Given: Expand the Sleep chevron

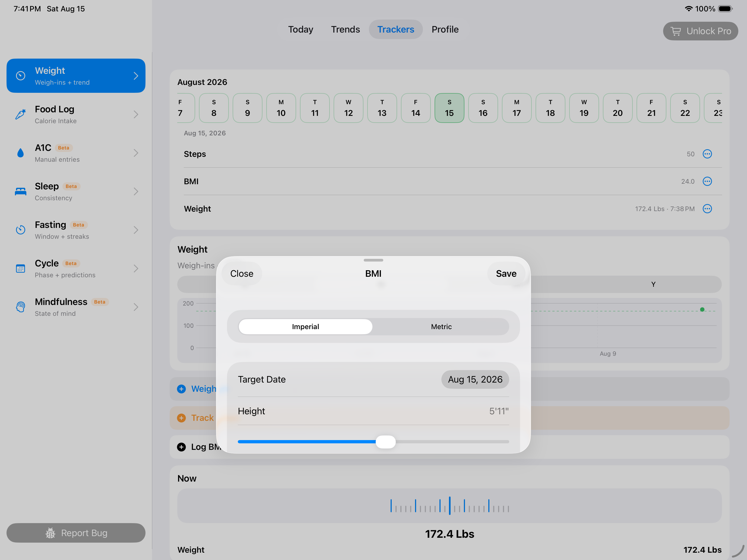Looking at the screenshot, I should pyautogui.click(x=136, y=191).
